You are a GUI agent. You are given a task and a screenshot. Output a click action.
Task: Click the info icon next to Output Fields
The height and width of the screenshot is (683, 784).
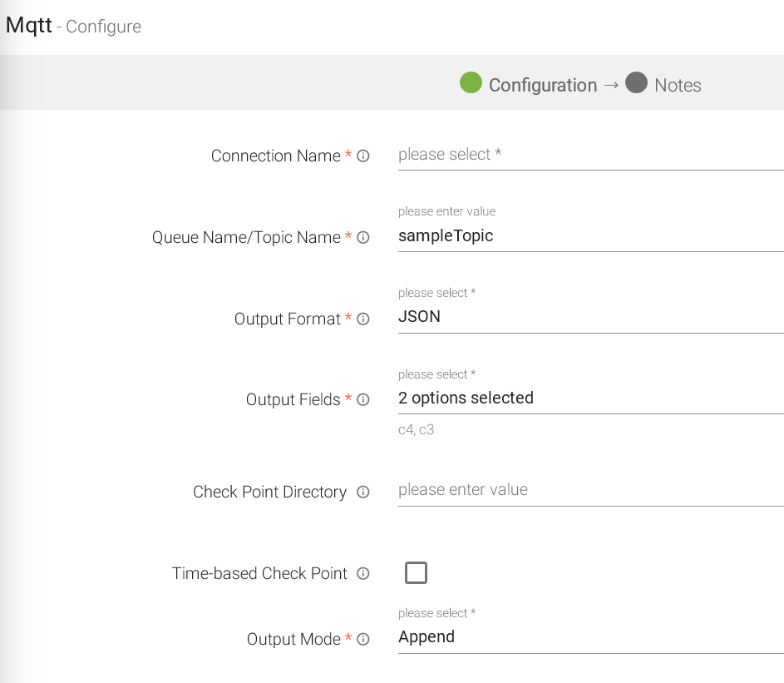tap(363, 400)
